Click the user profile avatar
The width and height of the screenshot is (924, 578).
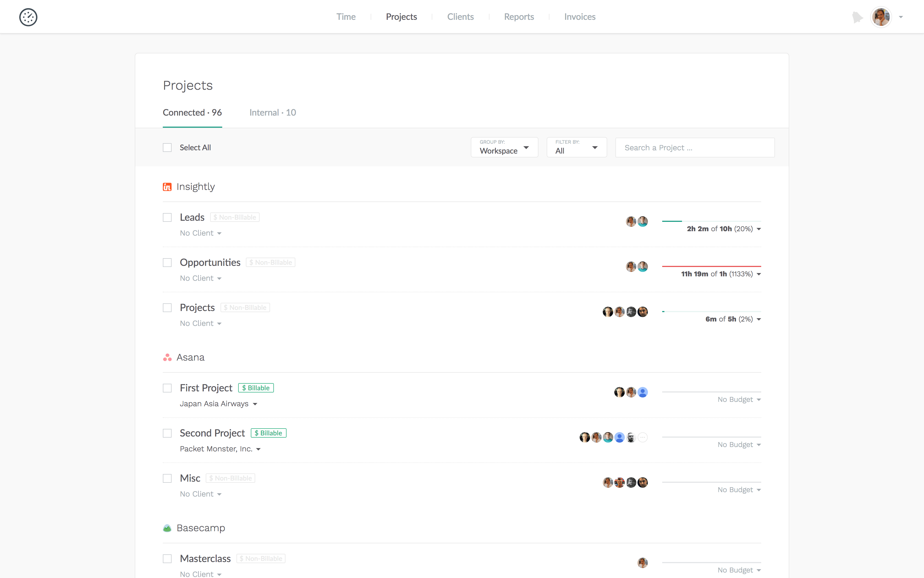(x=881, y=17)
